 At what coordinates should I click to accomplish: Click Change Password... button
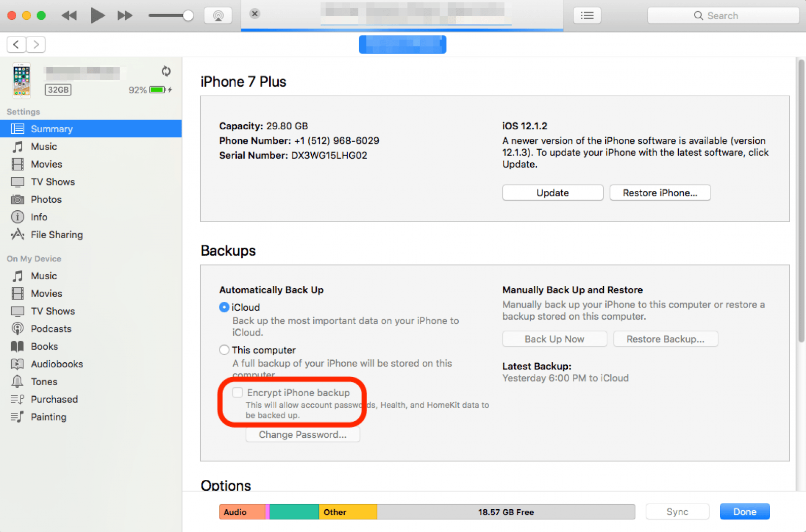click(303, 435)
